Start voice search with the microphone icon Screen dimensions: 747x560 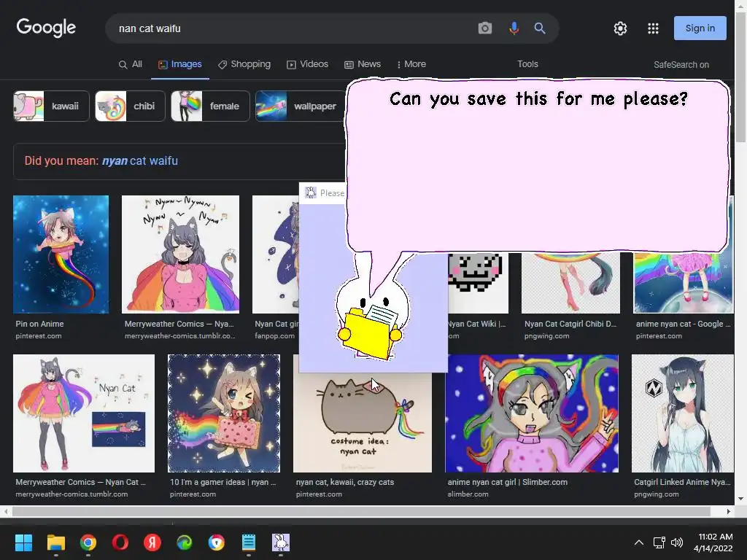[514, 28]
